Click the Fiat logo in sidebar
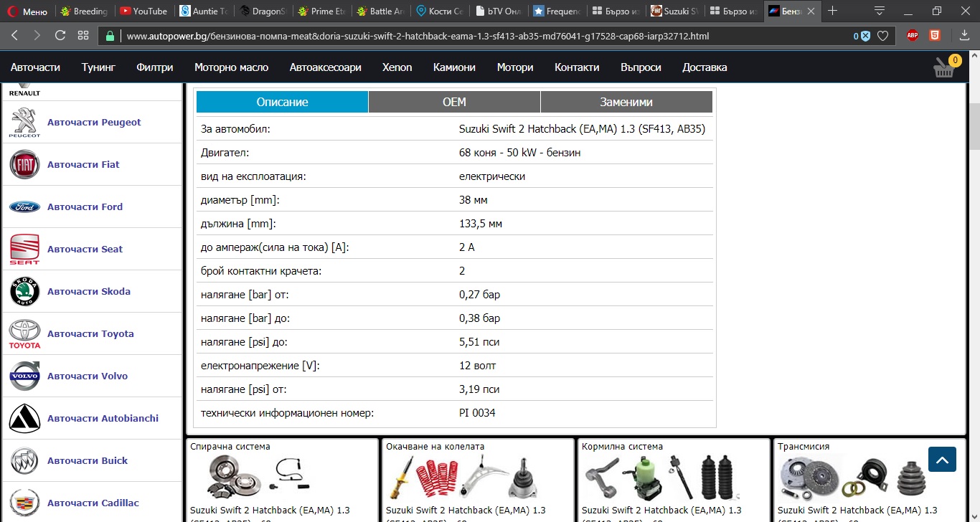 pyautogui.click(x=24, y=164)
